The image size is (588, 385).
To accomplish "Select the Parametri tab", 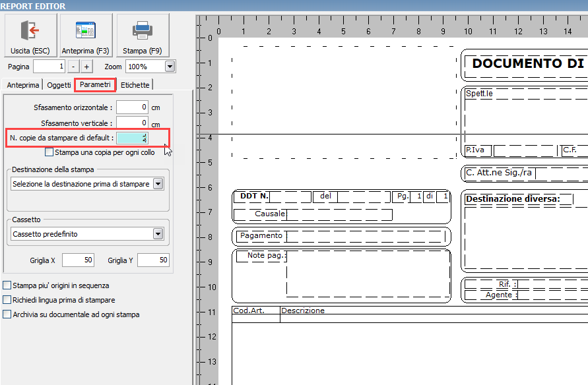I will click(95, 84).
